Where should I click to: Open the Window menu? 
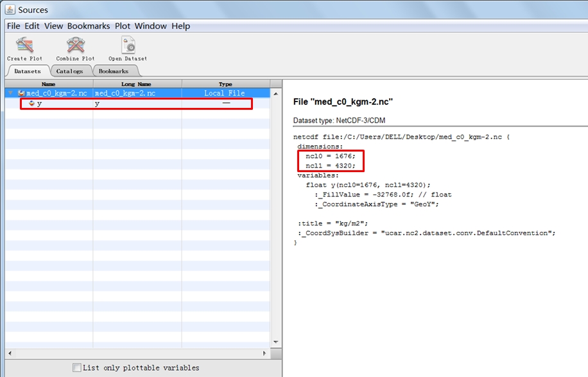[151, 26]
